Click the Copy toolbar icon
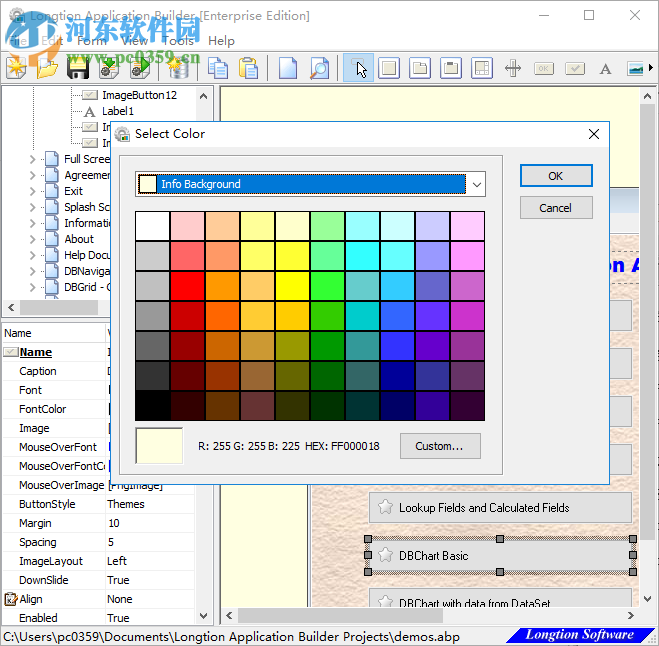 click(218, 68)
